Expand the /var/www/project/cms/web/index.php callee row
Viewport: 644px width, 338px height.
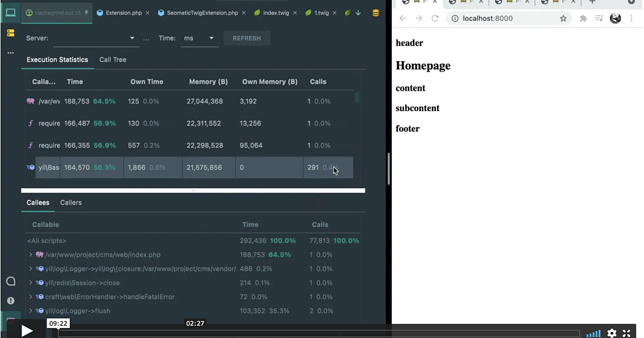[x=31, y=254]
